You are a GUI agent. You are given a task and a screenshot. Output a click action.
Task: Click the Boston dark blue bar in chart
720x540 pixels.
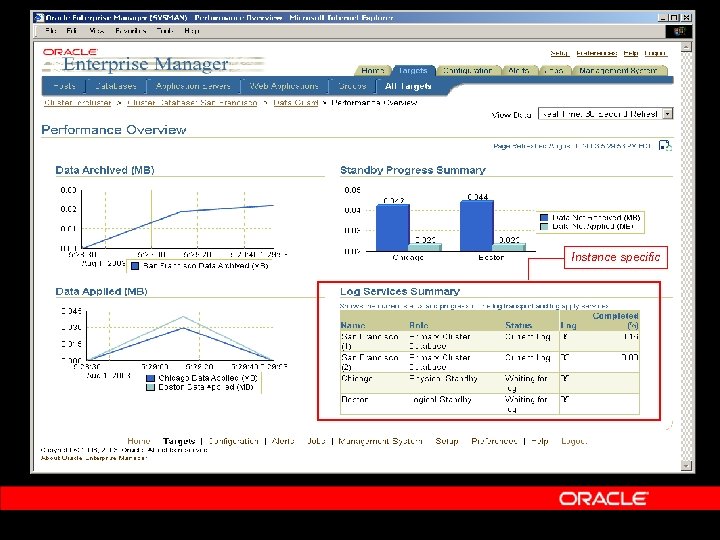(x=477, y=226)
